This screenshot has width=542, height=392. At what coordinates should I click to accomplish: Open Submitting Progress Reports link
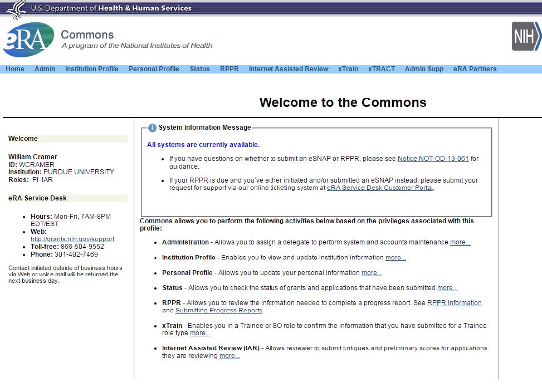click(219, 310)
